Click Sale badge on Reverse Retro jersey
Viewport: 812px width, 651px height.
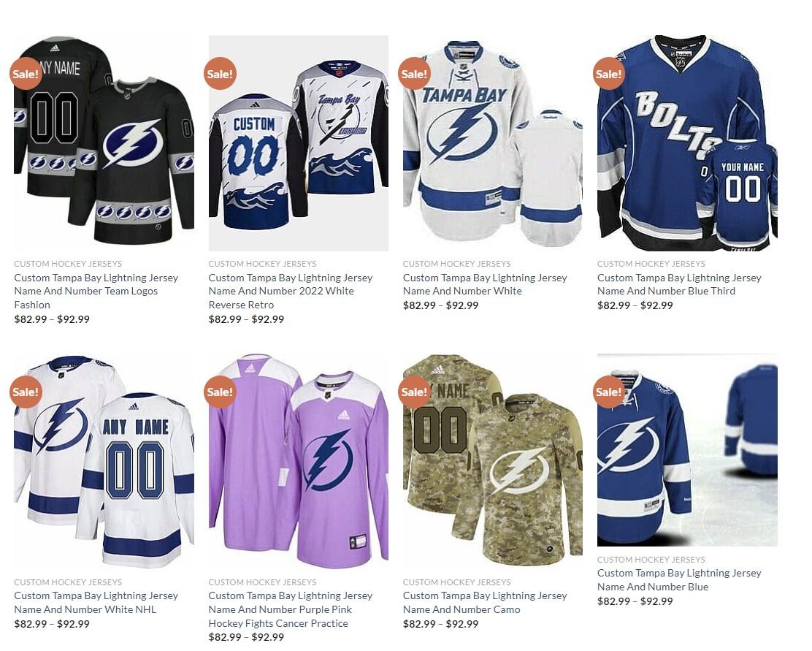(x=220, y=73)
